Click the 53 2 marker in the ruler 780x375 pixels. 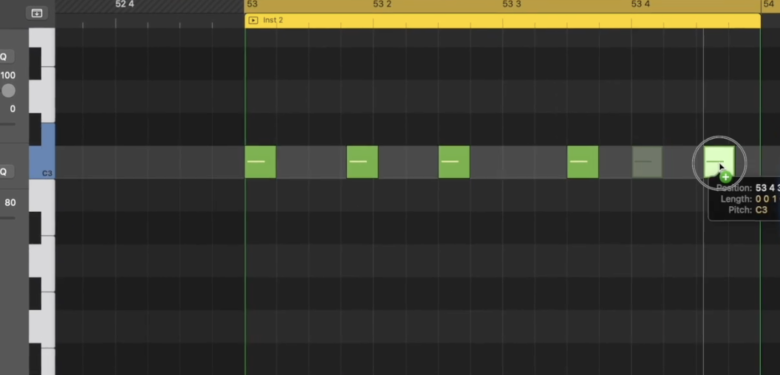pyautogui.click(x=382, y=4)
